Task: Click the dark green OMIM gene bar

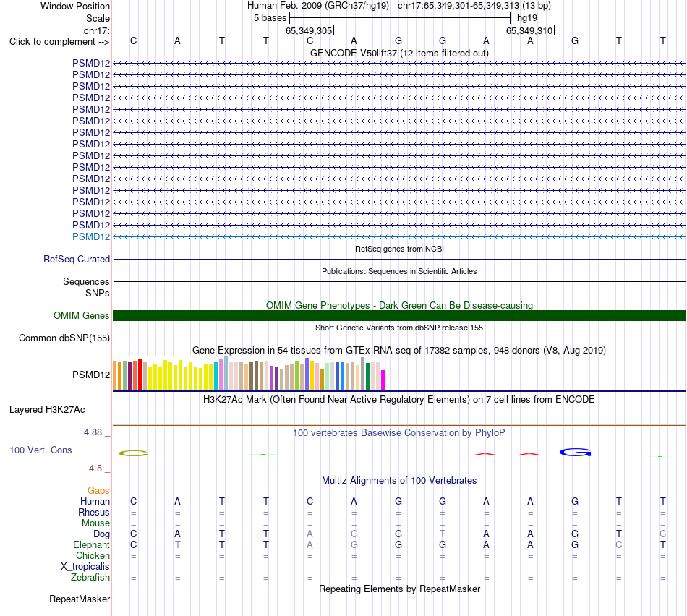Action: click(x=399, y=315)
